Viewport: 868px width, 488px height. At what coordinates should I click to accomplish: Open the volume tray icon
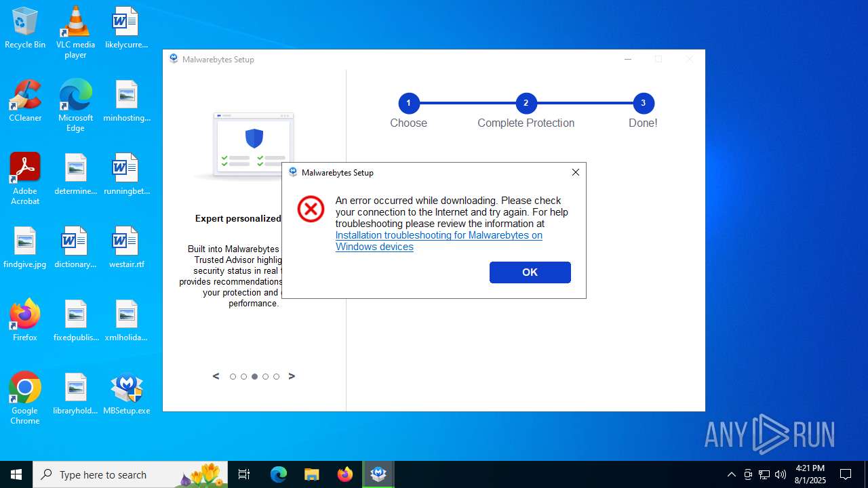coord(781,474)
